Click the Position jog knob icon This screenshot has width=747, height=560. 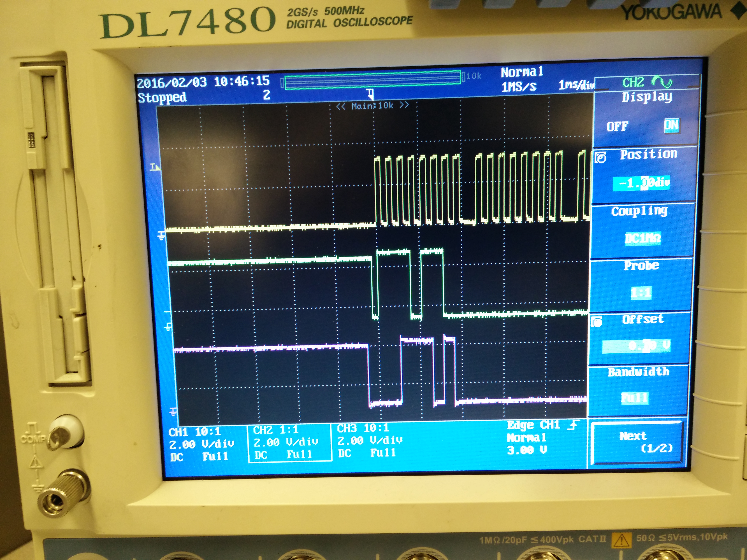(601, 157)
